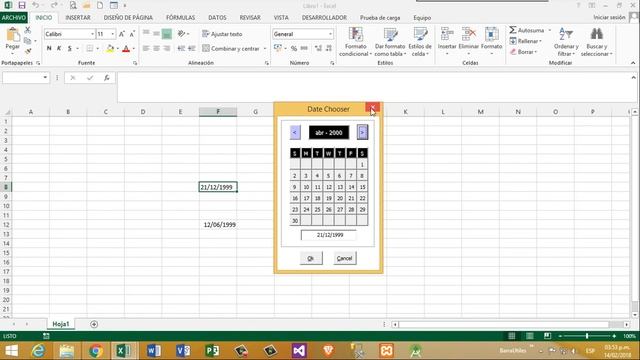640x360 pixels.
Task: Open the Calibri font name dropdown
Action: pos(92,34)
